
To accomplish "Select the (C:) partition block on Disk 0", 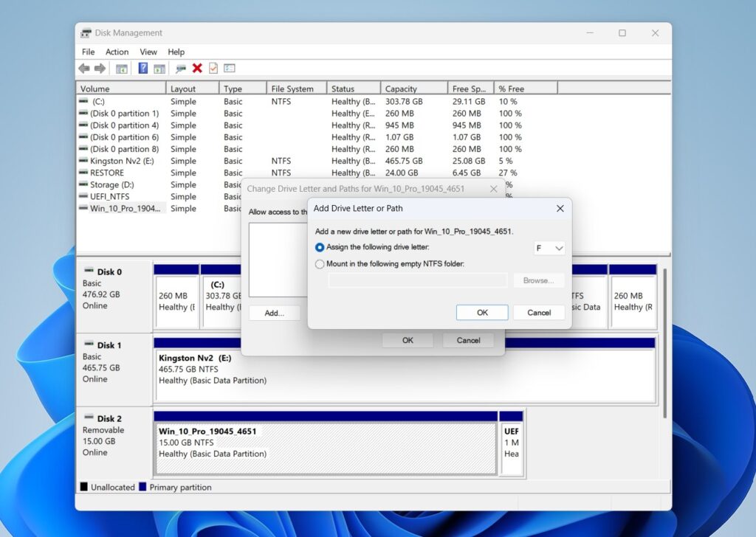I will (x=221, y=302).
